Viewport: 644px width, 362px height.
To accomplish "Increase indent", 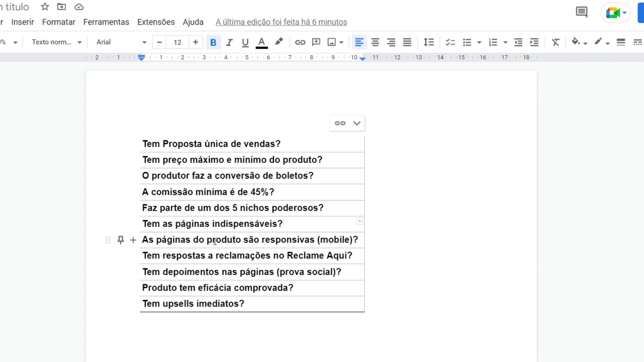I will pyautogui.click(x=535, y=42).
